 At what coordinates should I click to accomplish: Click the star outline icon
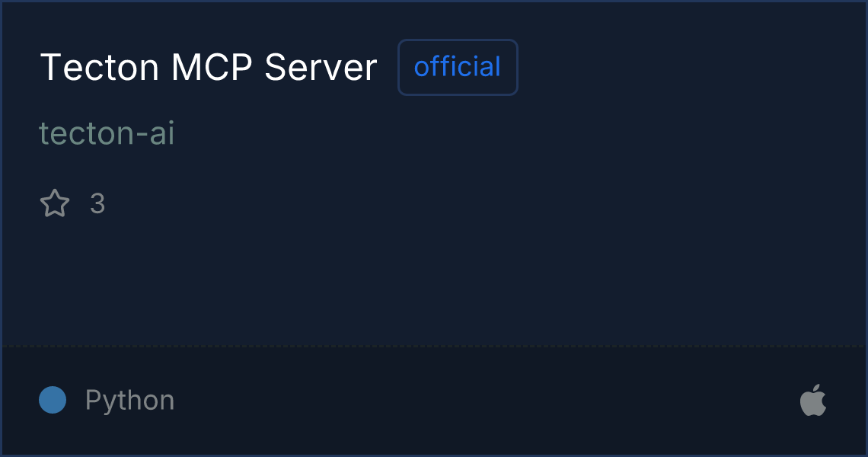click(x=55, y=203)
